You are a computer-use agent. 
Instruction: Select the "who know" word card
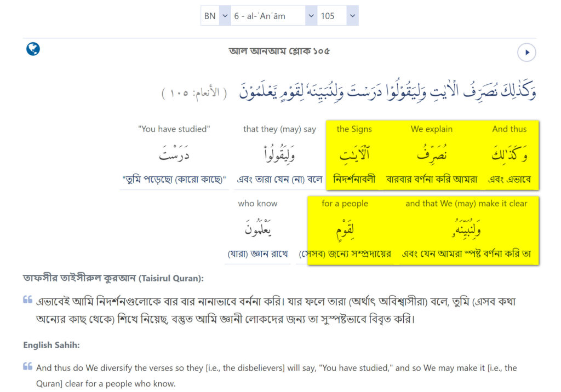(x=257, y=230)
